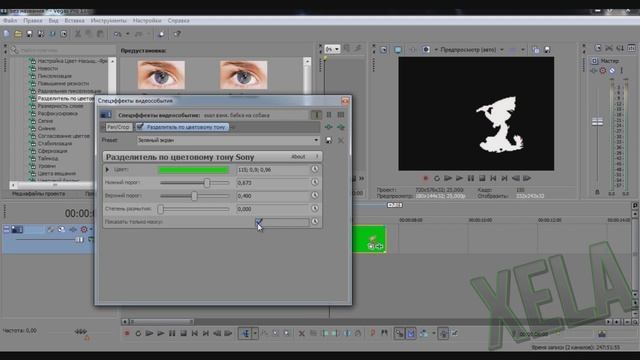Undo the last action
Viewport: 640px width, 360px height.
[x=118, y=34]
